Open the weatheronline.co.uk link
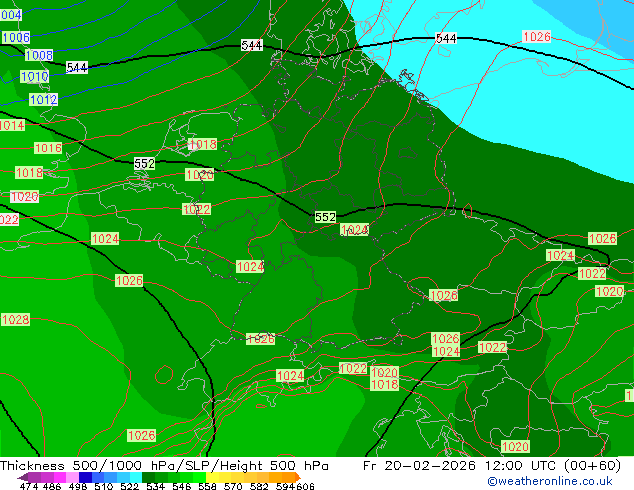The image size is (634, 490). coord(550,481)
